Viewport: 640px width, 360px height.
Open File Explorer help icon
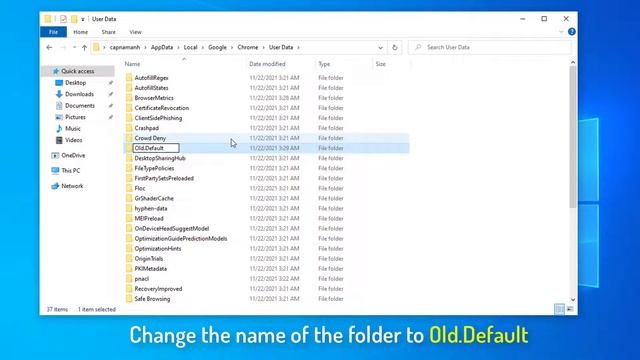pos(571,32)
